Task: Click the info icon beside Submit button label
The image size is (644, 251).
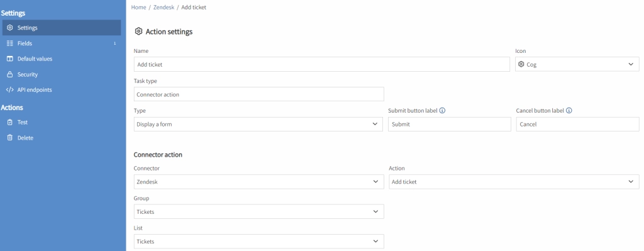Action: [442, 111]
